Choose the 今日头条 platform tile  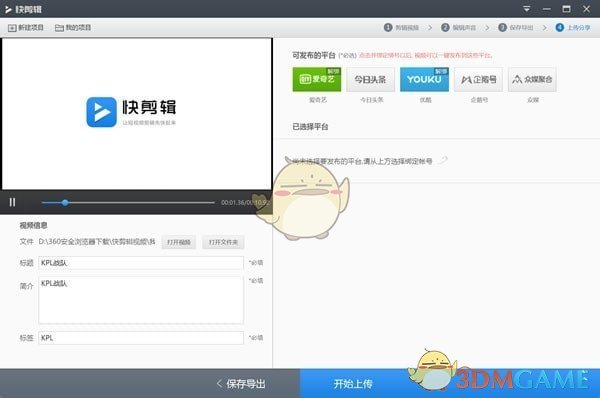click(370, 80)
